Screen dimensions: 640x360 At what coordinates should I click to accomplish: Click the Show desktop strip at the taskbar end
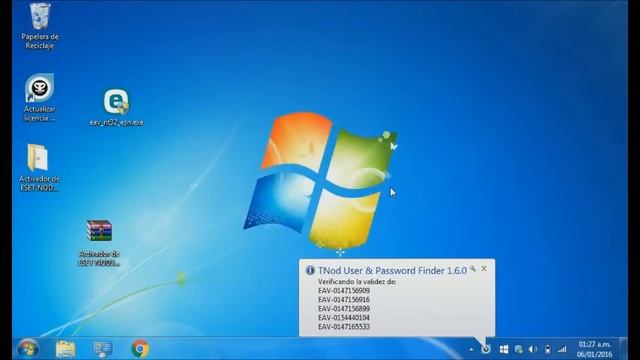tap(623, 349)
